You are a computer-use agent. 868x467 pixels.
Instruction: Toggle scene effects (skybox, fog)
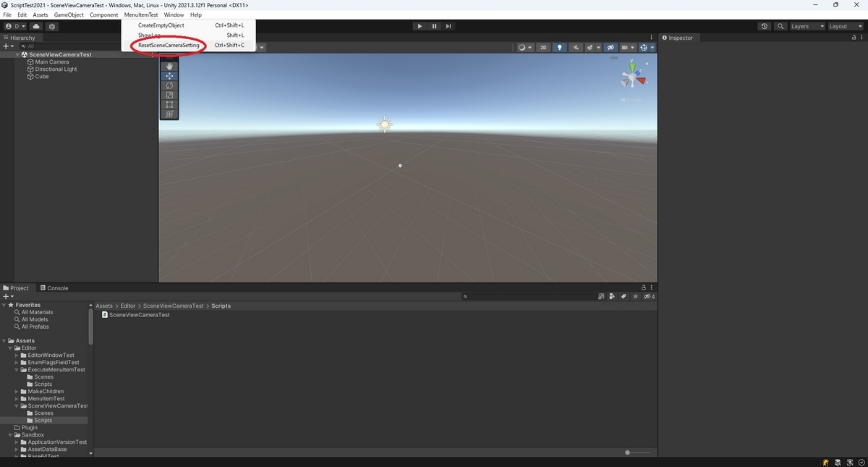click(x=591, y=48)
